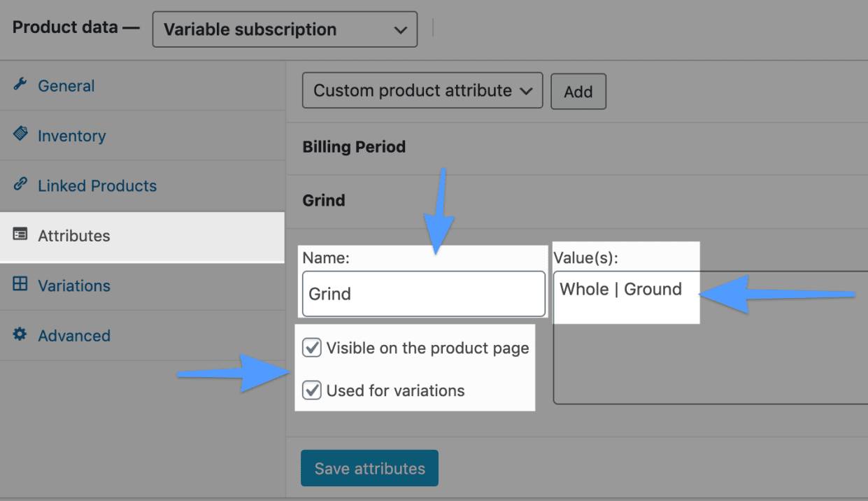The width and height of the screenshot is (868, 501).
Task: Click the Value(s): field label
Action: (x=586, y=257)
